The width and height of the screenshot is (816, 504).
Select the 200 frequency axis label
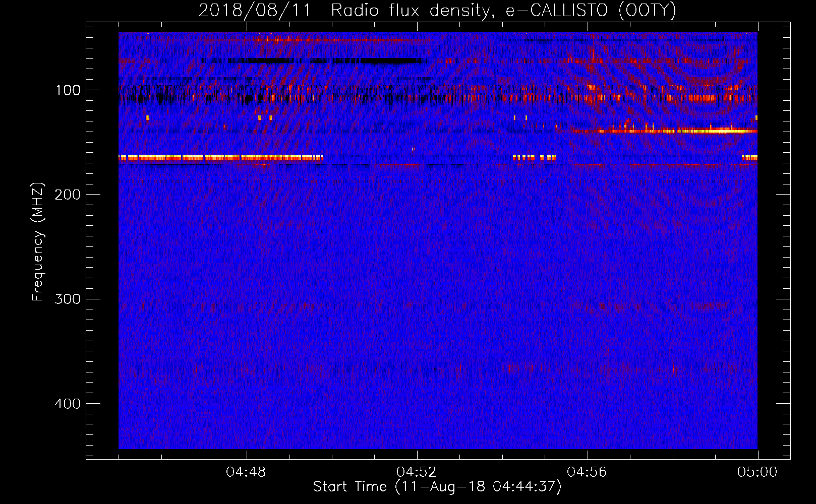[x=68, y=195]
